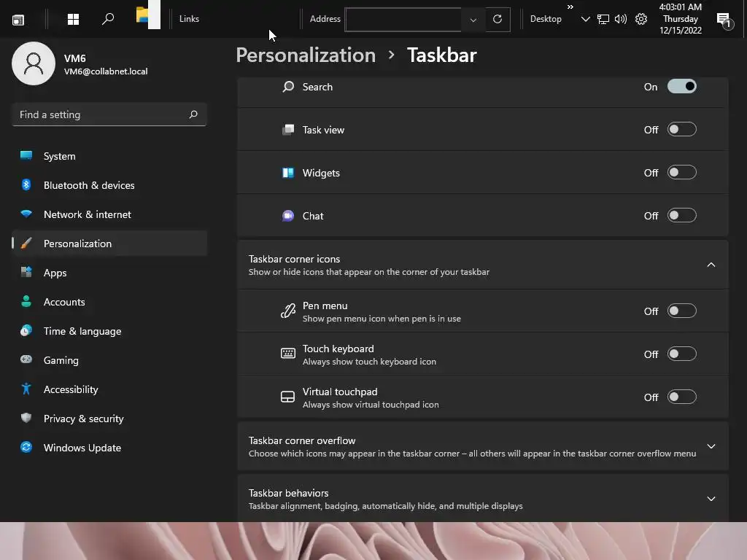This screenshot has width=747, height=560.
Task: Open the Start menu Windows icon
Action: pyautogui.click(x=73, y=19)
